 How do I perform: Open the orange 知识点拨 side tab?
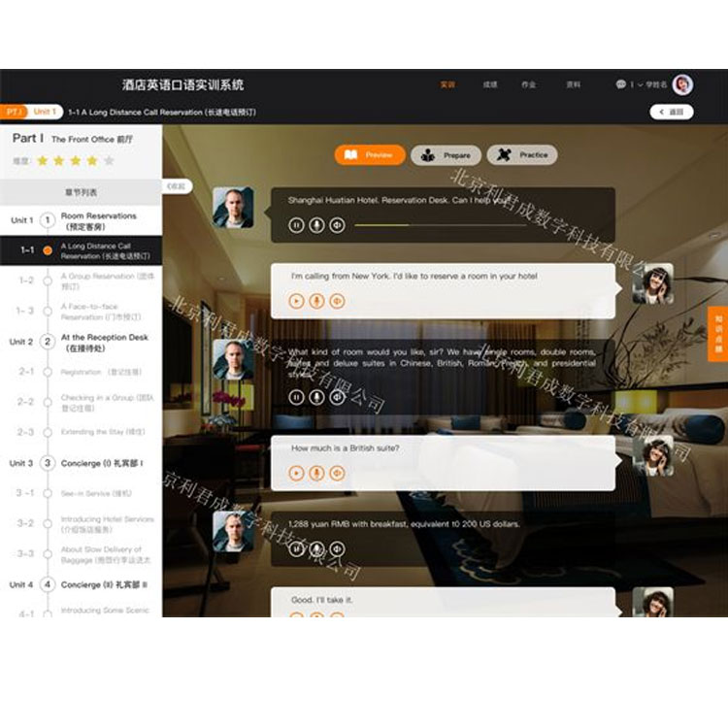(x=717, y=335)
